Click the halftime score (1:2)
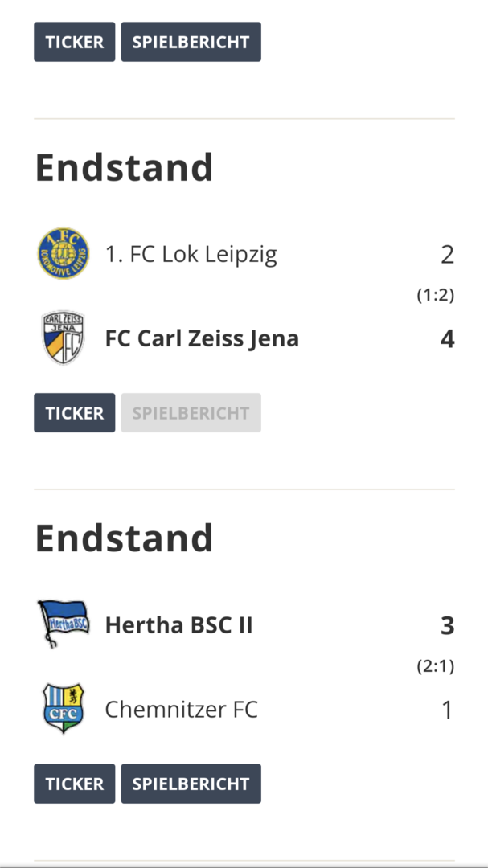The width and height of the screenshot is (488, 868). [x=435, y=296]
